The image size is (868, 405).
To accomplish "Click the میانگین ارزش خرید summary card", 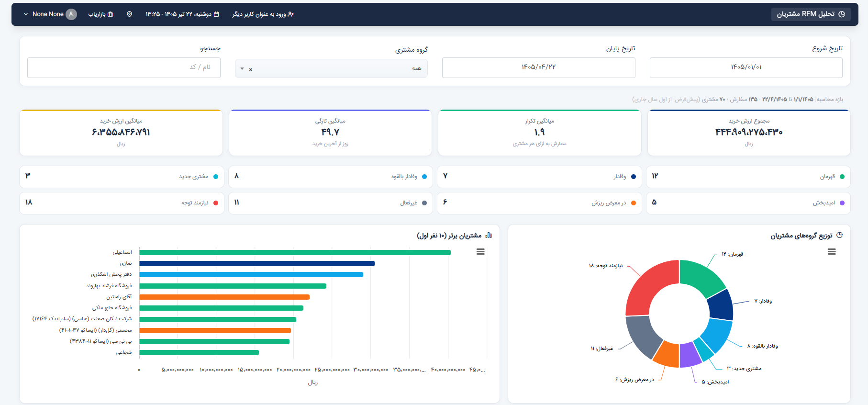I will click(121, 133).
